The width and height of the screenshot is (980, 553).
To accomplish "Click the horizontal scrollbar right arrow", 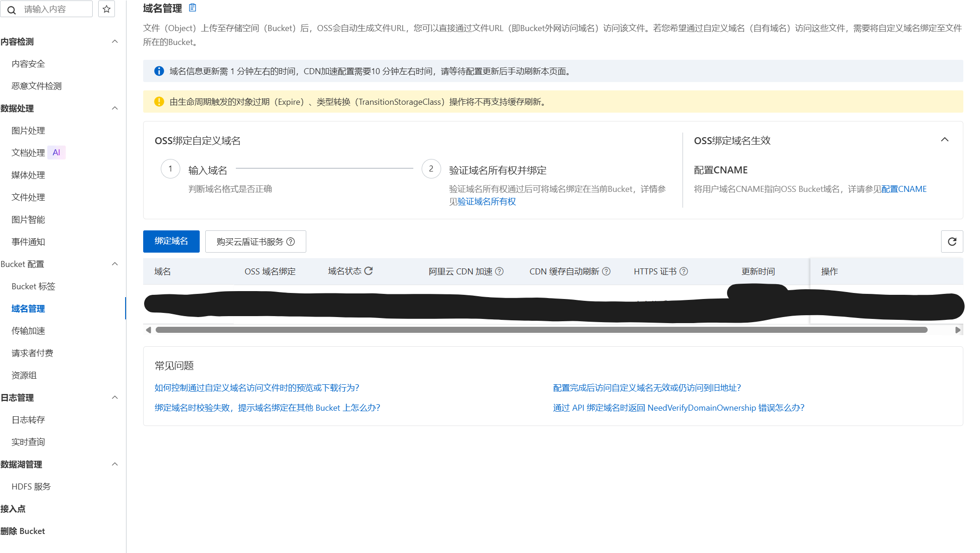I will 958,330.
